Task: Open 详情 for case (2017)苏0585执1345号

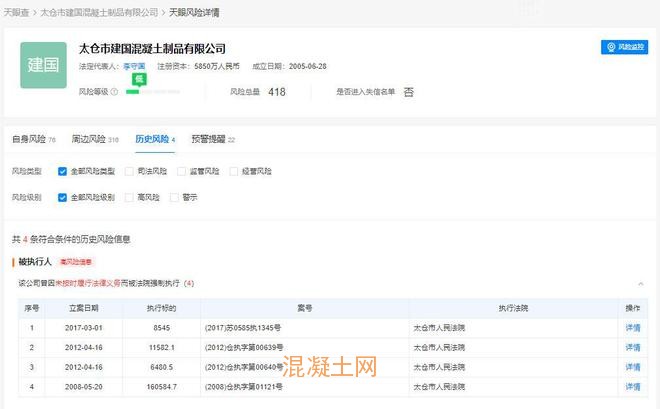Action: click(x=633, y=327)
